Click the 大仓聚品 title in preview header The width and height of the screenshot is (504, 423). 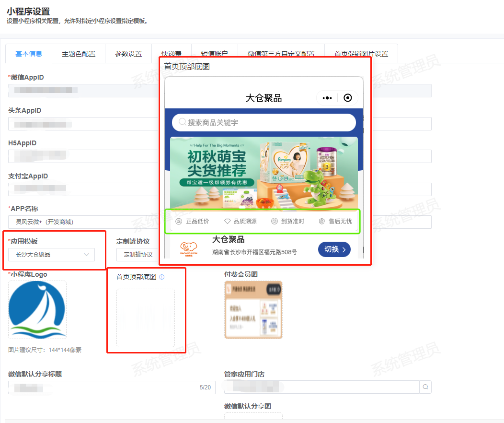(263, 98)
